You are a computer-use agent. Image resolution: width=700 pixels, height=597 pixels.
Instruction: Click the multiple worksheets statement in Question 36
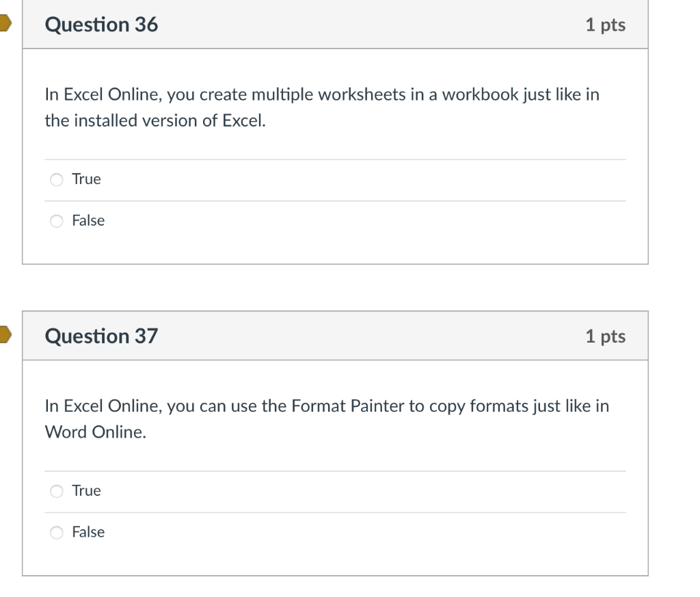pos(322,107)
